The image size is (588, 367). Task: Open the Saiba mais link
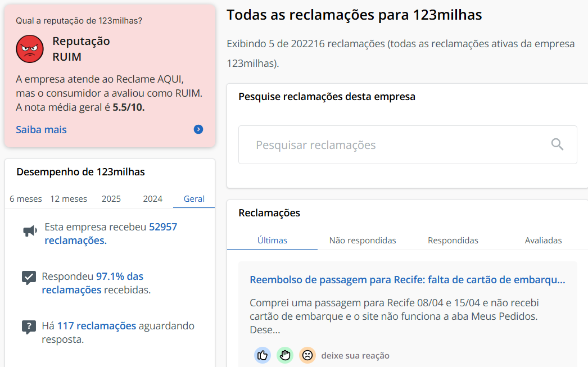[x=41, y=129]
